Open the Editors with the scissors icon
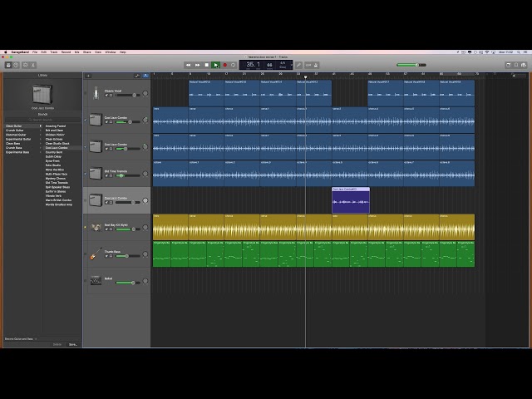532x399 pixels. click(x=33, y=65)
